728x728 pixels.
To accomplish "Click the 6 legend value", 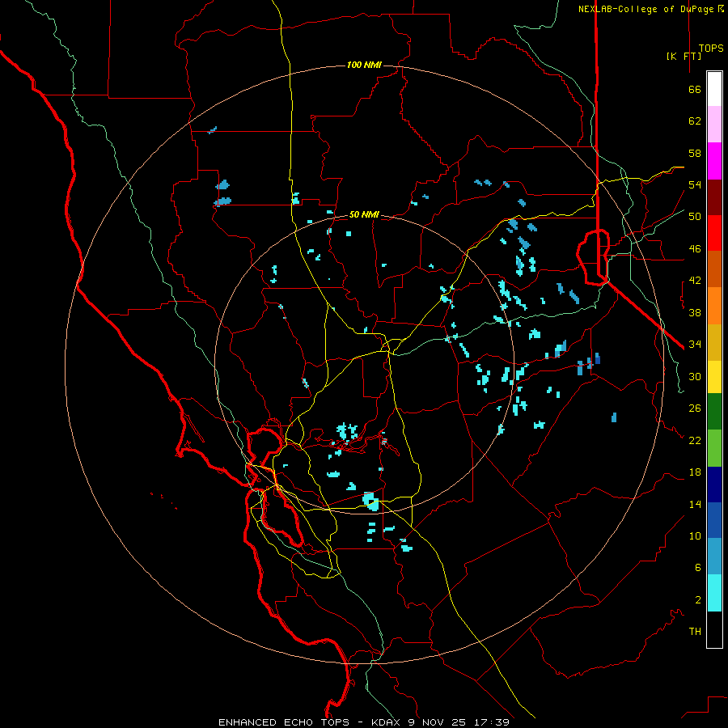I will 698,568.
